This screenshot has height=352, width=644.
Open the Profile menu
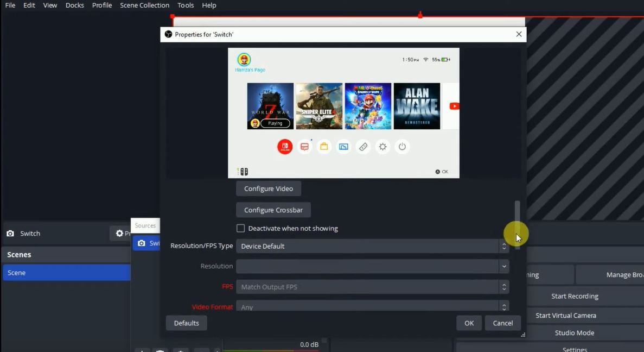(102, 5)
